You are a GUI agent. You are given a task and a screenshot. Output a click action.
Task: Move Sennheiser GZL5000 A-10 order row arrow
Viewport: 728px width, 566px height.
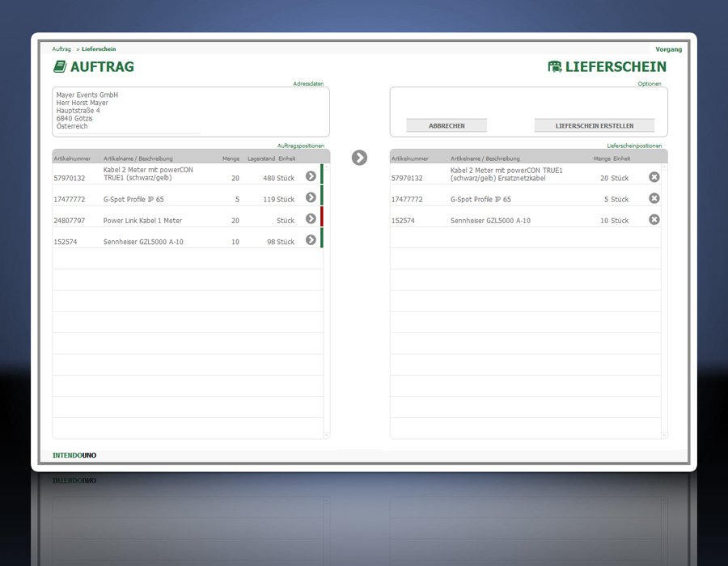(x=311, y=240)
